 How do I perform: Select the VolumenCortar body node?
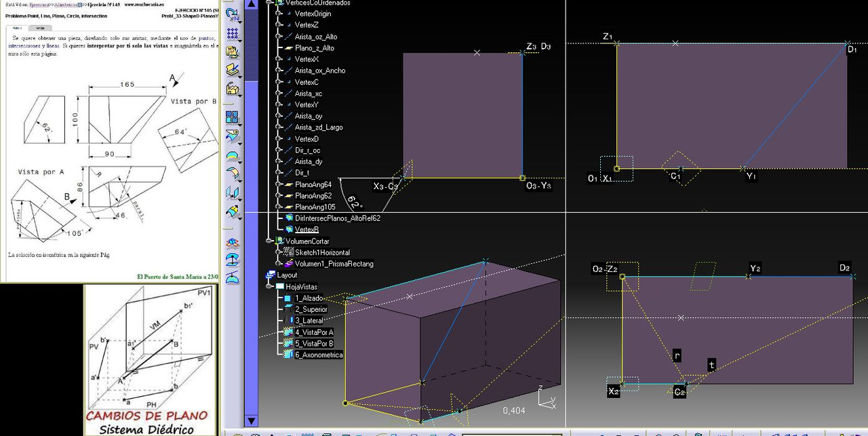tap(307, 241)
